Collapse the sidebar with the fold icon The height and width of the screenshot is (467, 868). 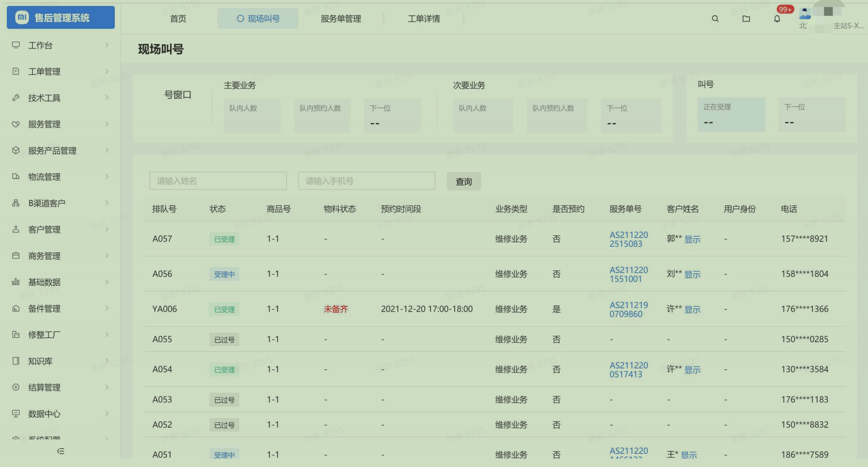61,451
